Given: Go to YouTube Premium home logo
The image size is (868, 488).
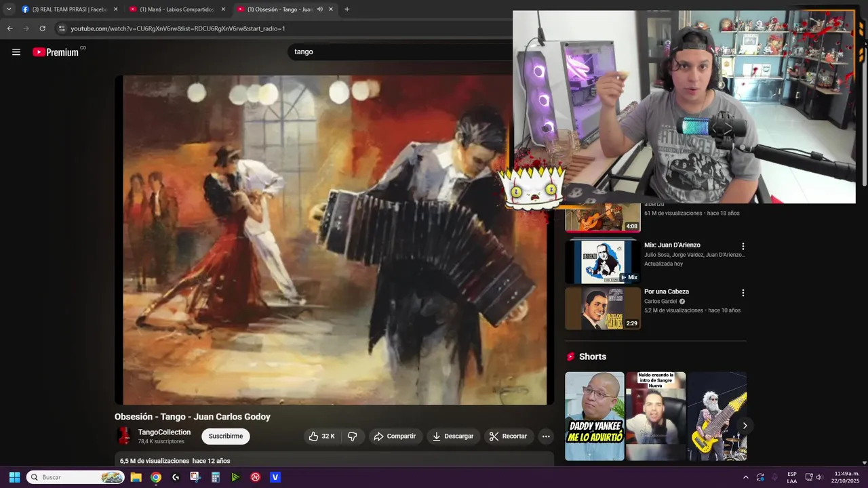Looking at the screenshot, I should pyautogui.click(x=56, y=52).
